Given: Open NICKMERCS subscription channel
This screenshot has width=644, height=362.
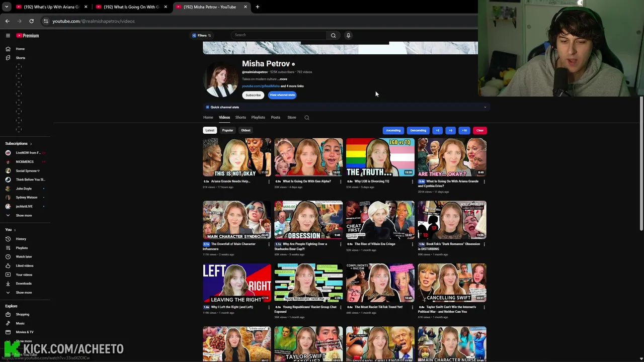Looking at the screenshot, I should [x=24, y=162].
